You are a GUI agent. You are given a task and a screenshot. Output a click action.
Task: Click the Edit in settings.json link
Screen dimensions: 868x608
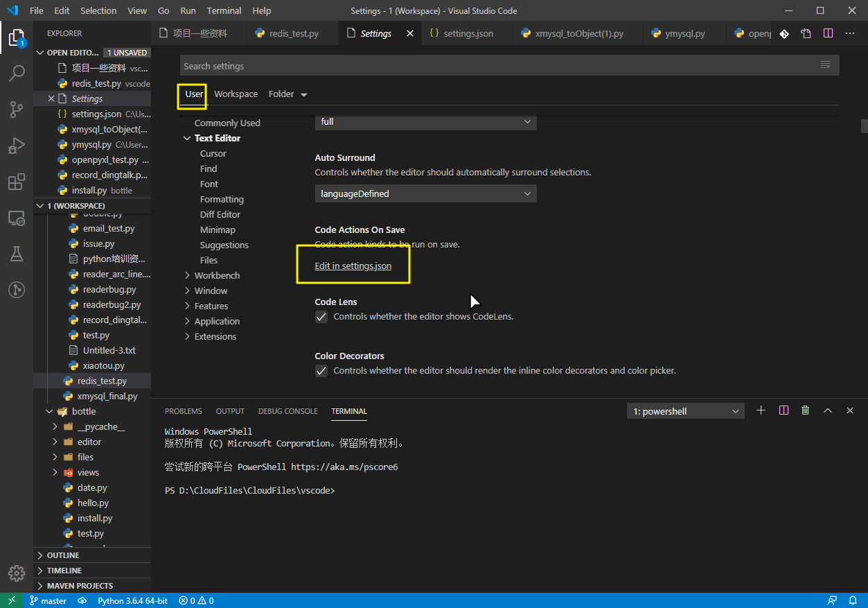tap(353, 266)
